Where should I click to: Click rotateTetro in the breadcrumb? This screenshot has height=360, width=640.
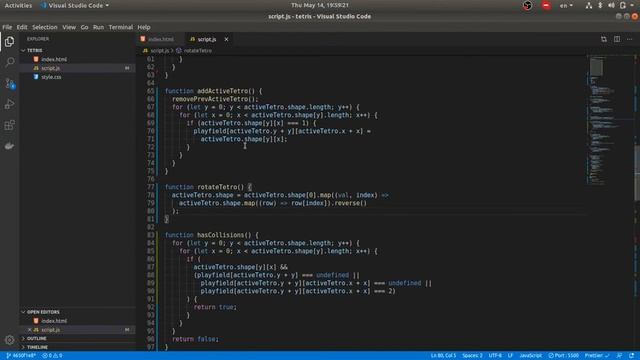(x=198, y=51)
